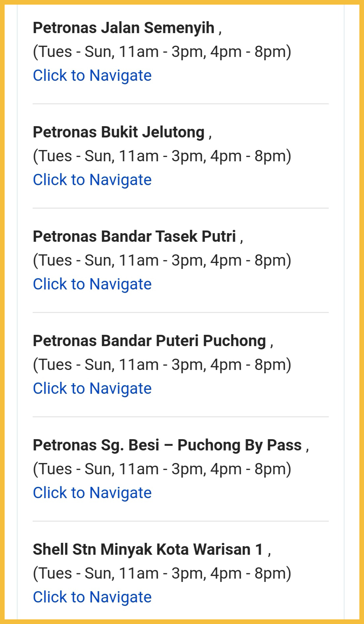Click the Petronas Bukit Jelutong title

click(119, 132)
